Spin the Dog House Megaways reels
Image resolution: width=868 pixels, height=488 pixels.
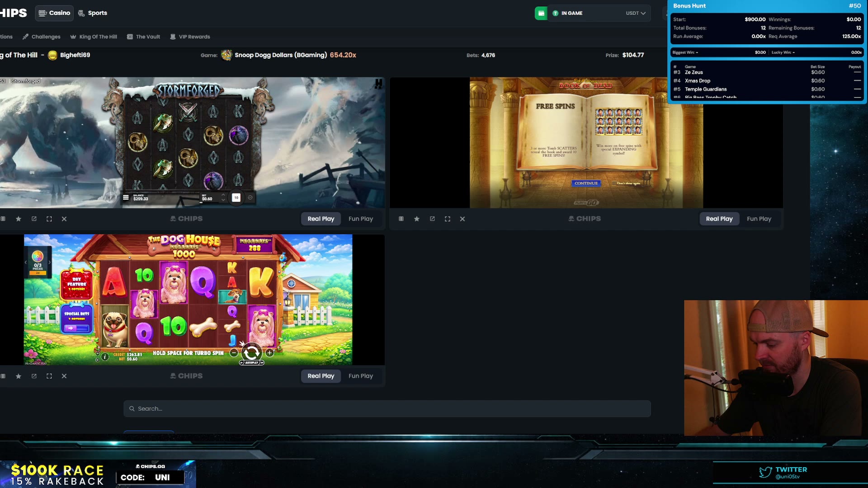coord(251,352)
